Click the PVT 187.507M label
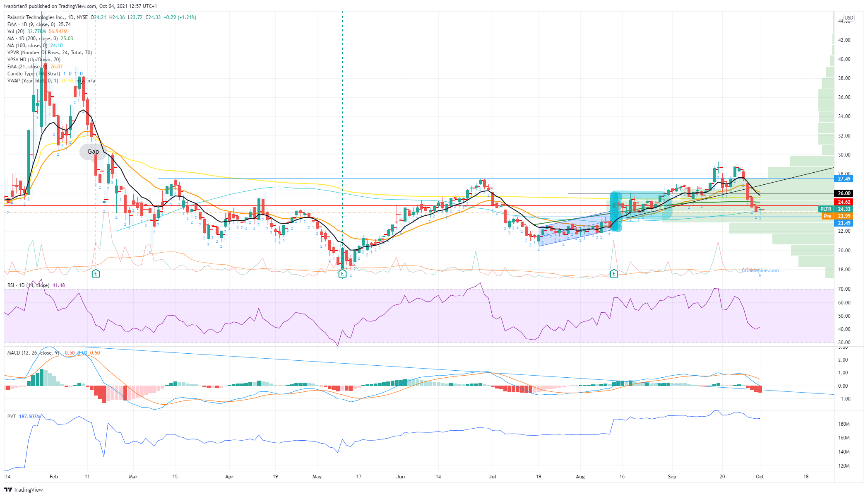The image size is (868, 497). pos(24,417)
